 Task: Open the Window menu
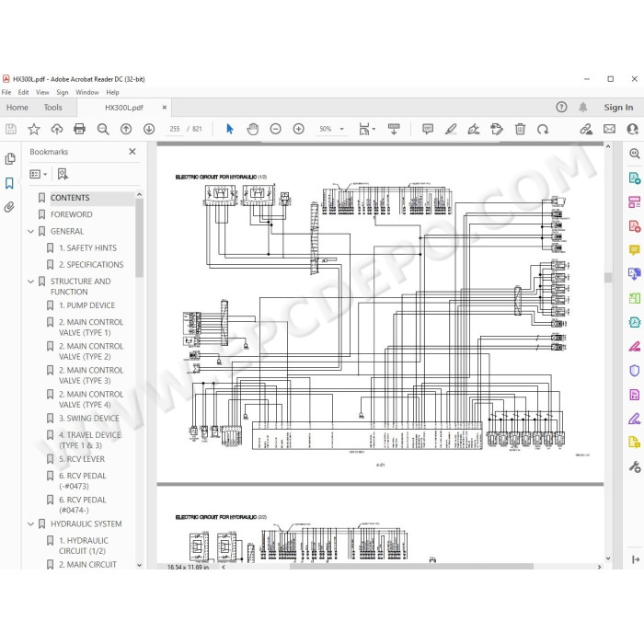87,92
